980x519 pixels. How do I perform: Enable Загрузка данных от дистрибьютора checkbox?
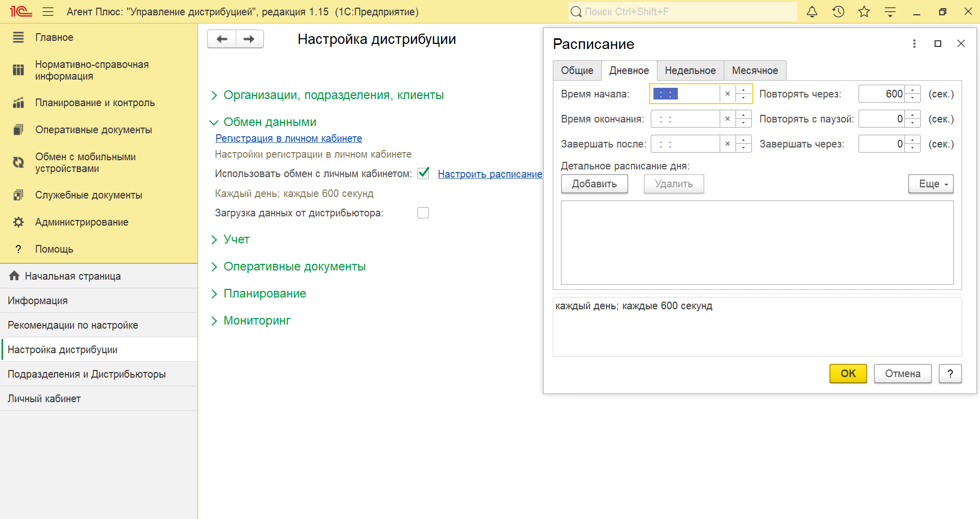423,213
